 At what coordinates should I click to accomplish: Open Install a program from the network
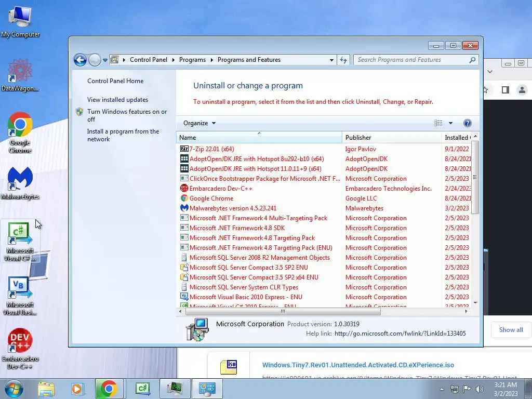click(123, 135)
